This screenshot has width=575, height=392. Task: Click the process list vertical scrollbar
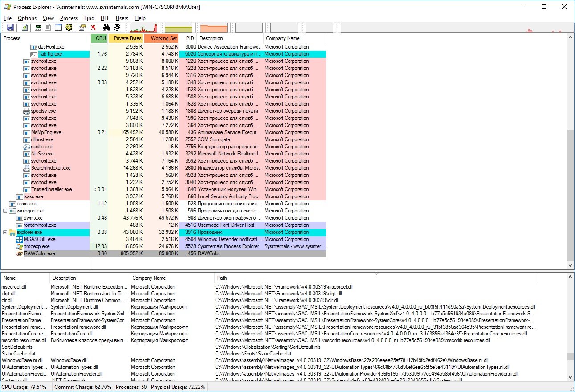click(571, 196)
